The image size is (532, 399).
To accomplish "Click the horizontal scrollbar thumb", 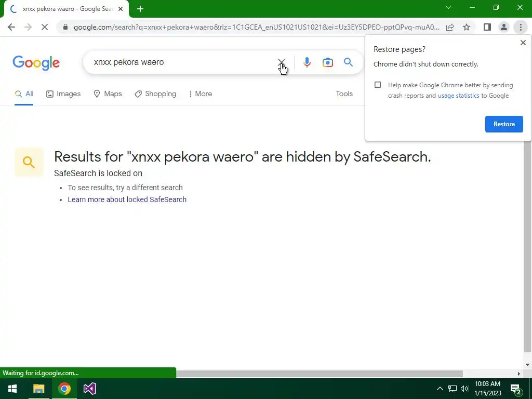I will pyautogui.click(x=320, y=374).
